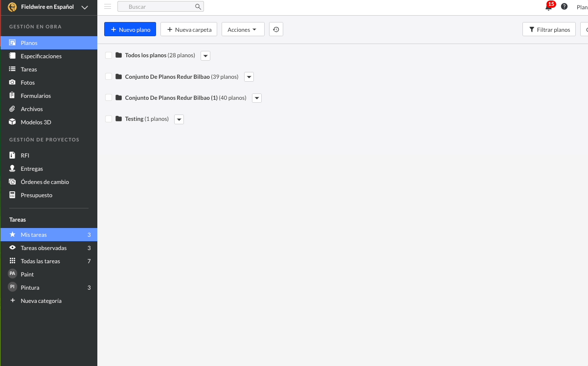Collapse the sidebar with the hamburger icon

108,6
